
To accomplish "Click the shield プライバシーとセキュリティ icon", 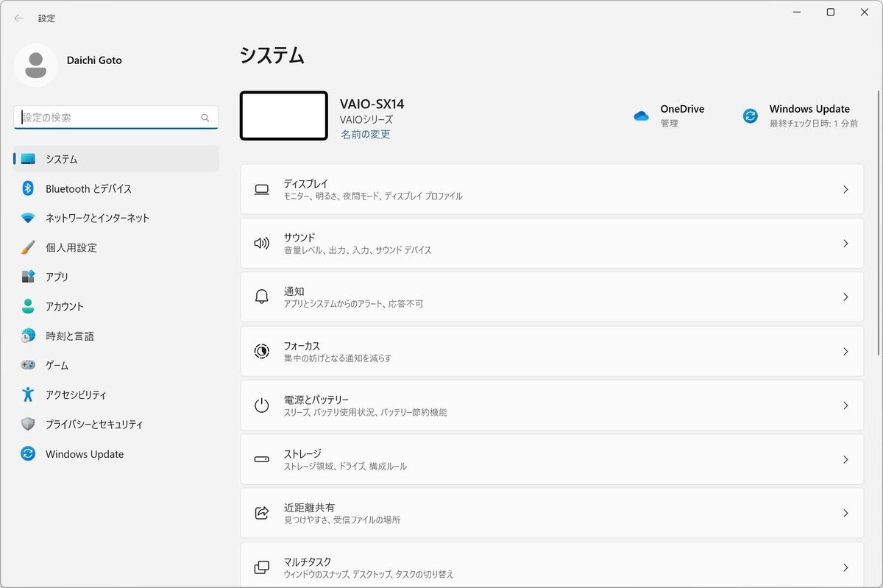I will 28,424.
